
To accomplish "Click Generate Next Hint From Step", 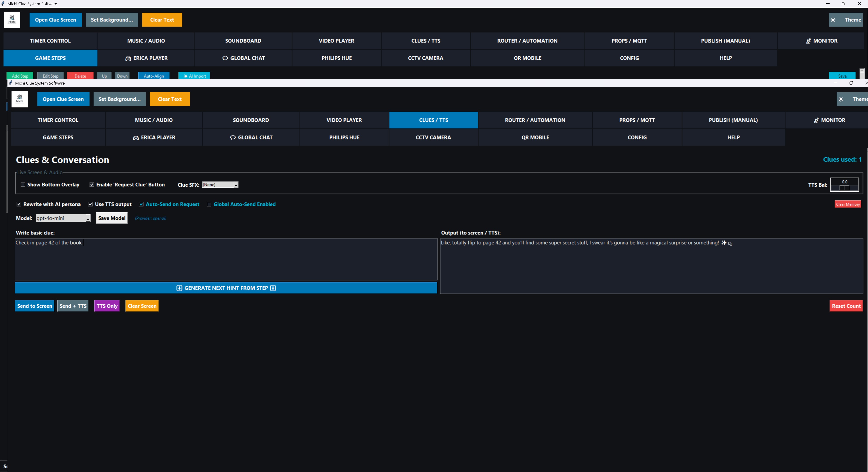I will pyautogui.click(x=226, y=288).
